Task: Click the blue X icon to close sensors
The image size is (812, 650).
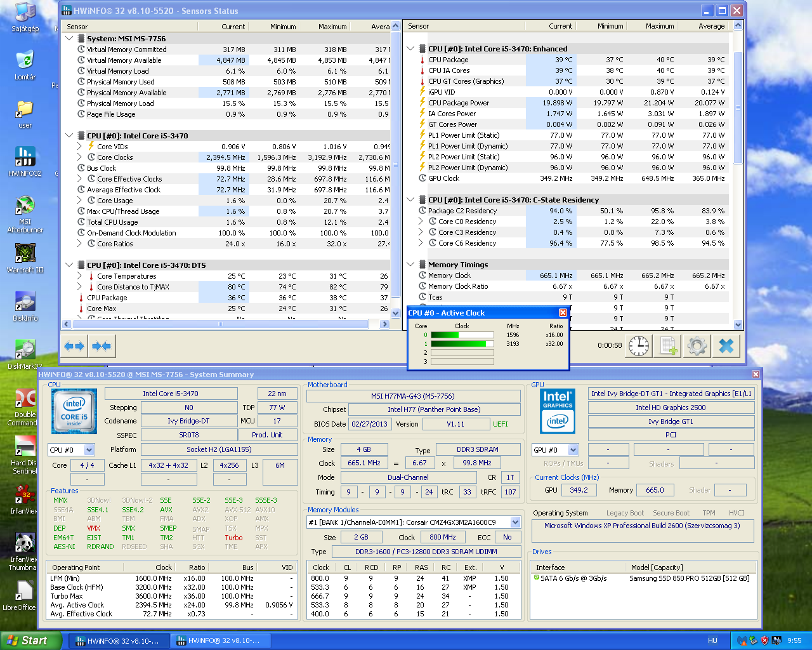Action: (726, 346)
